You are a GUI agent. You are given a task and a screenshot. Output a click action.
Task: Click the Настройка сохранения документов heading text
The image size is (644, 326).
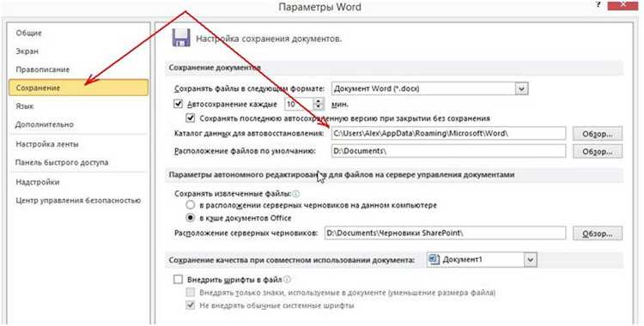click(269, 39)
